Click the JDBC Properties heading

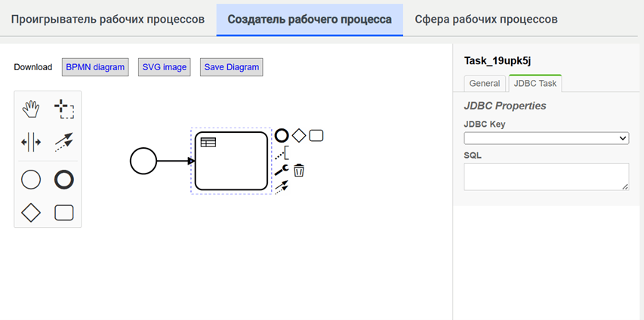tap(505, 106)
